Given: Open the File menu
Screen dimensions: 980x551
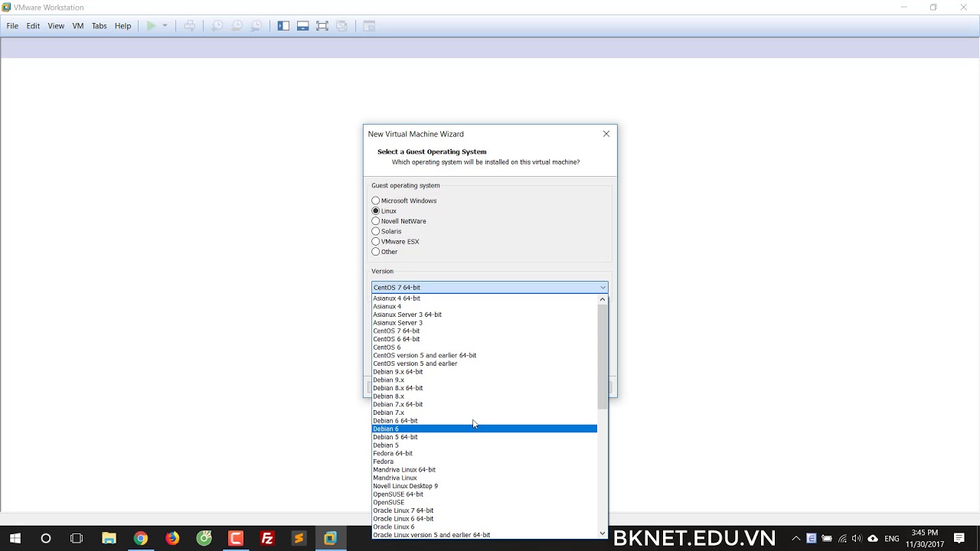Looking at the screenshot, I should [12, 26].
